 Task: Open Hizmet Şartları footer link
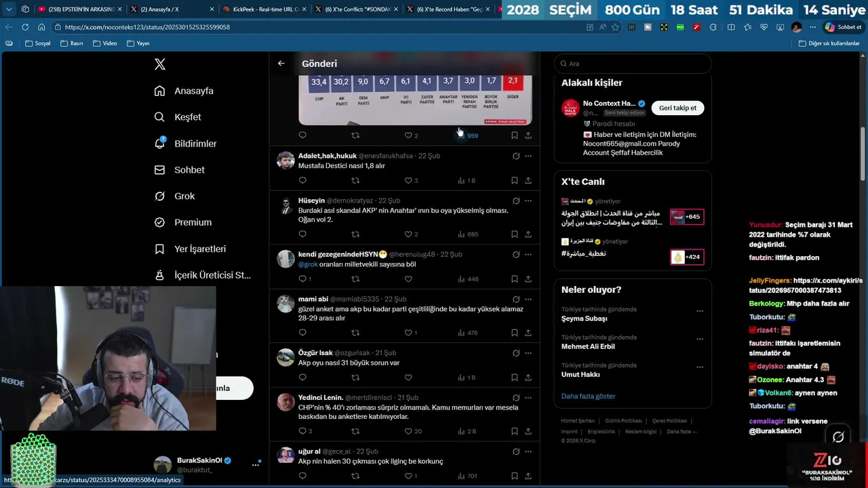click(x=578, y=421)
